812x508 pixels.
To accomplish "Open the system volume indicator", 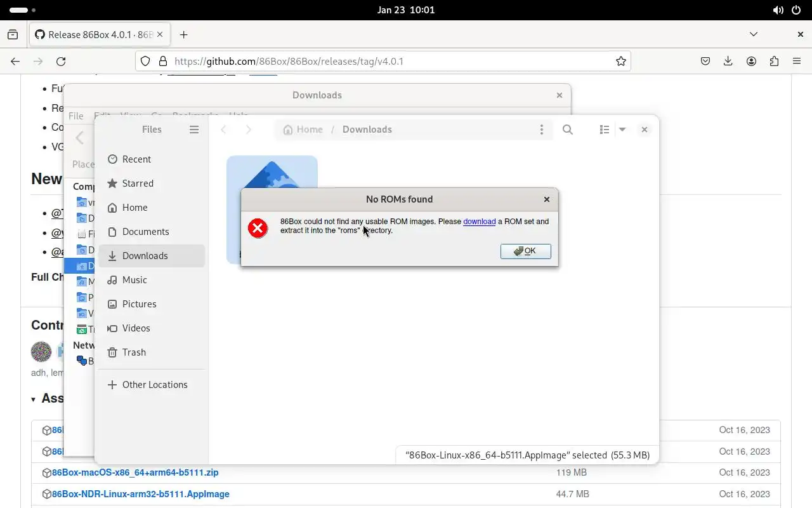I will pyautogui.click(x=778, y=10).
